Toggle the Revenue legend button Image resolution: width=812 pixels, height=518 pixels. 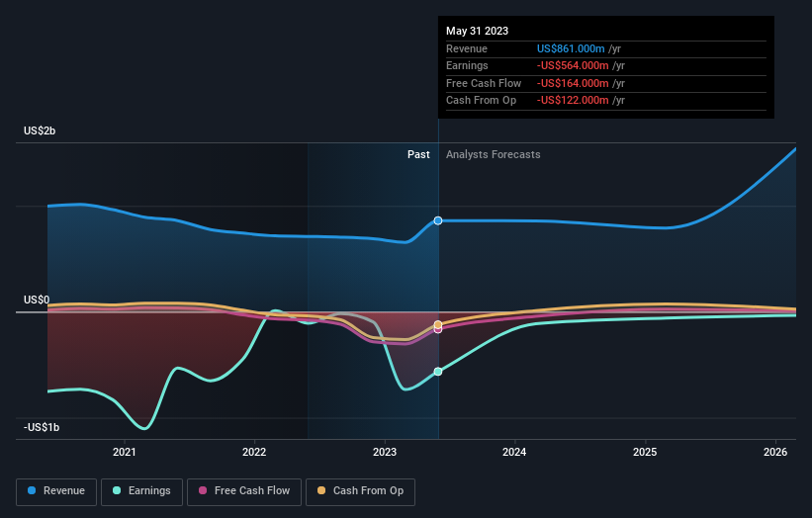click(56, 491)
